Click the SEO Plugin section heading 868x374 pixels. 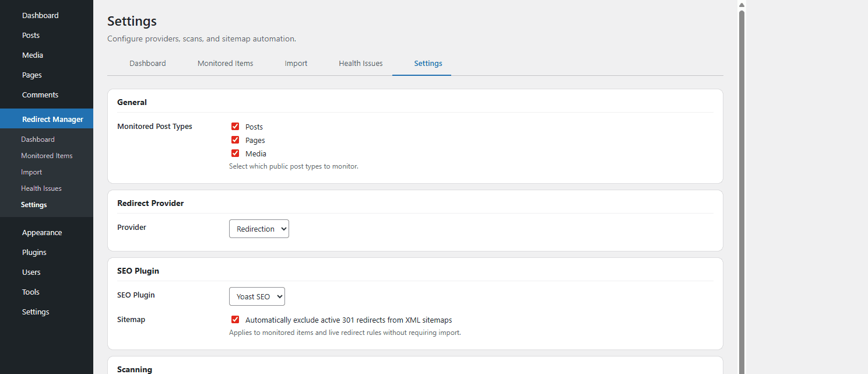[138, 271]
